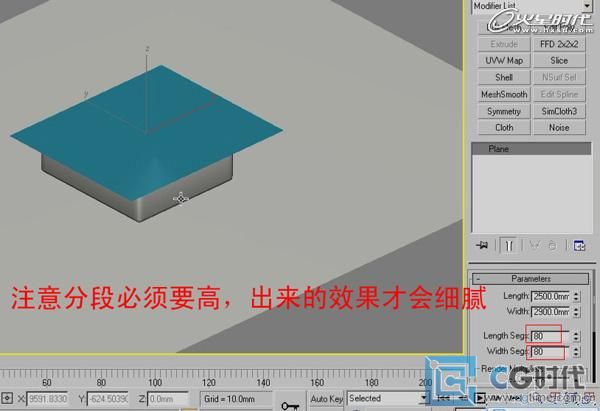Open Configure Modifier Sets icon
This screenshot has height=411, width=600.
click(x=579, y=246)
